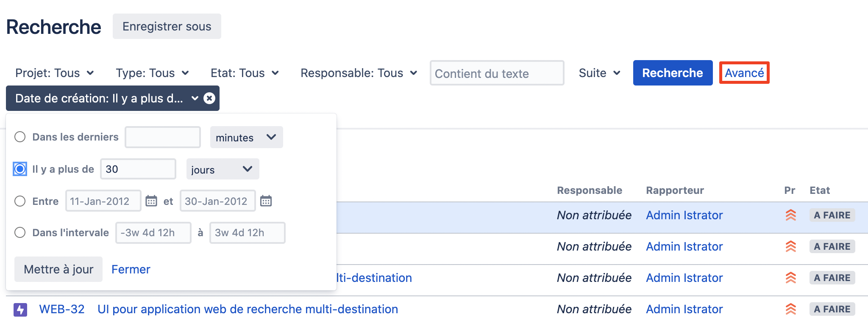The height and width of the screenshot is (320, 868).
Task: Click priority icon in first result row
Action: pos(790,215)
